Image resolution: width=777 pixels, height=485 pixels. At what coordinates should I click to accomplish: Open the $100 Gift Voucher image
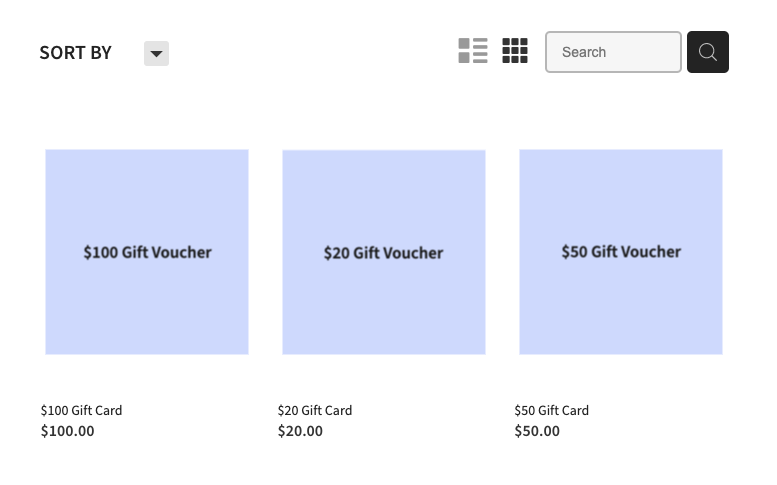pos(147,252)
